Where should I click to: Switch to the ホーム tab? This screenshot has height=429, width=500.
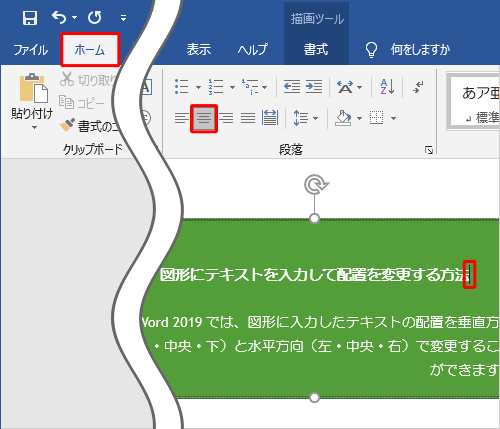tap(90, 49)
